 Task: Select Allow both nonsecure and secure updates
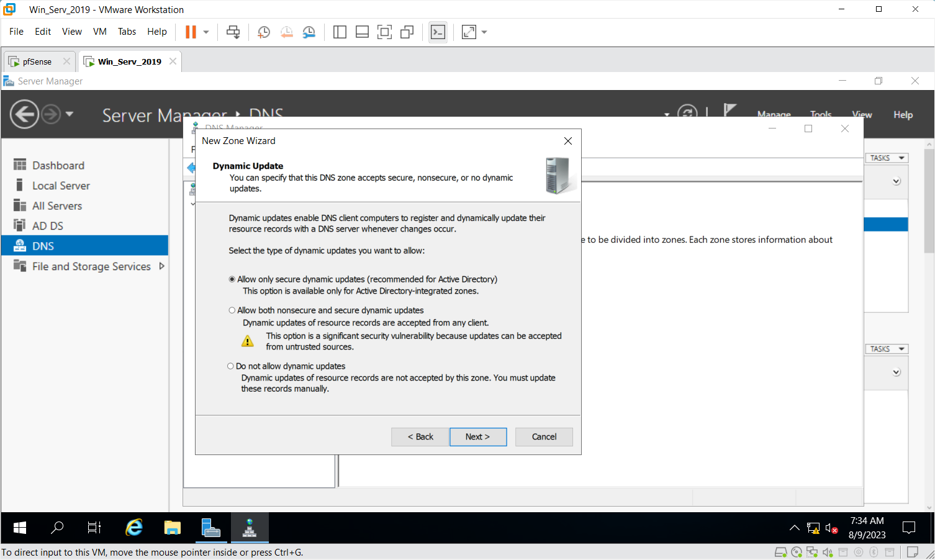[x=232, y=310]
